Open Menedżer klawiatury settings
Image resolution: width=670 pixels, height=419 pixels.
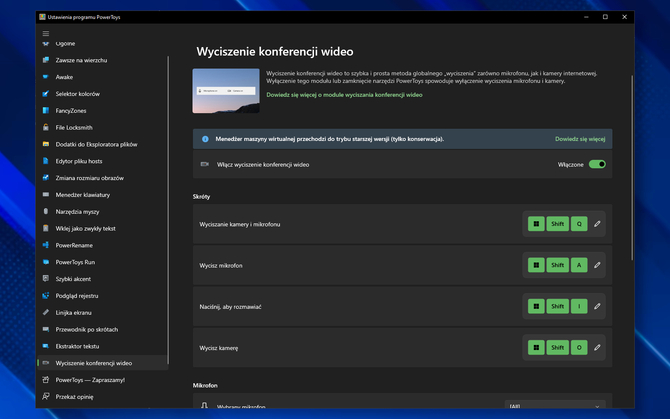click(x=103, y=195)
